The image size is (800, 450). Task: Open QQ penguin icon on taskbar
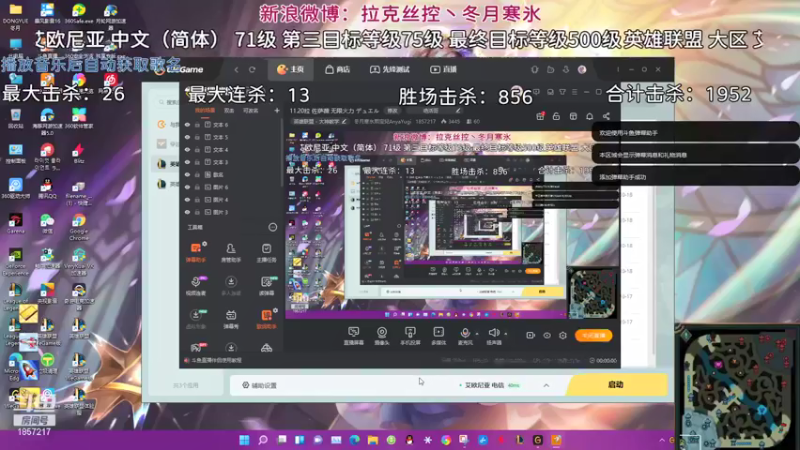point(409,440)
